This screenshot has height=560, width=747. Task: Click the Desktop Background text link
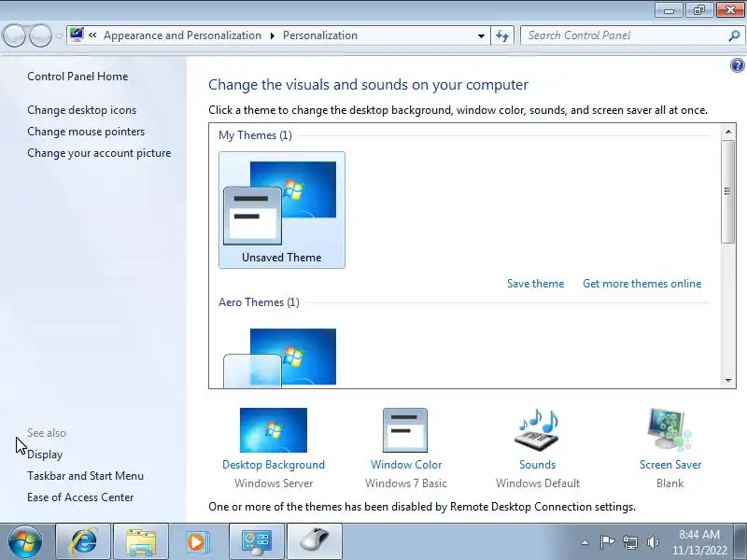(274, 464)
